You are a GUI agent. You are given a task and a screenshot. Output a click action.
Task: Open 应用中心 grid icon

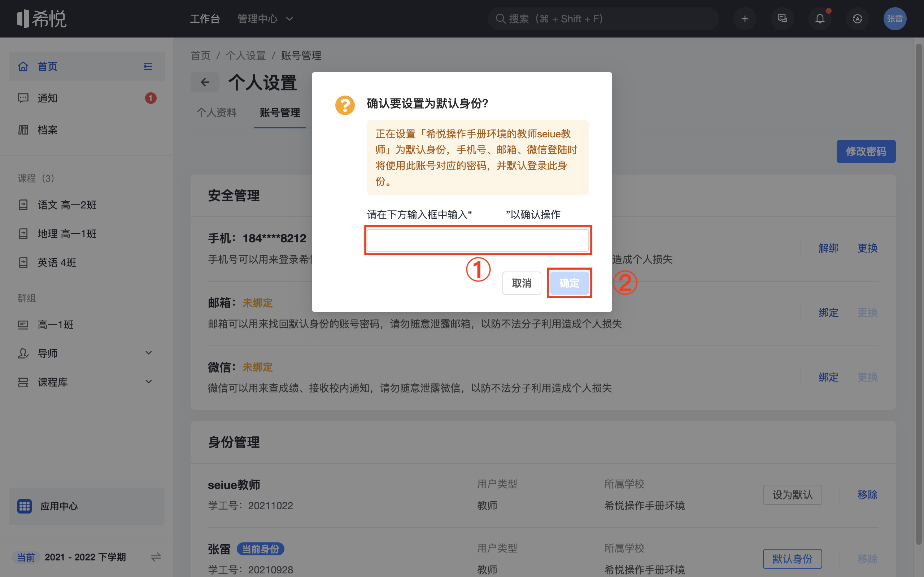point(25,506)
